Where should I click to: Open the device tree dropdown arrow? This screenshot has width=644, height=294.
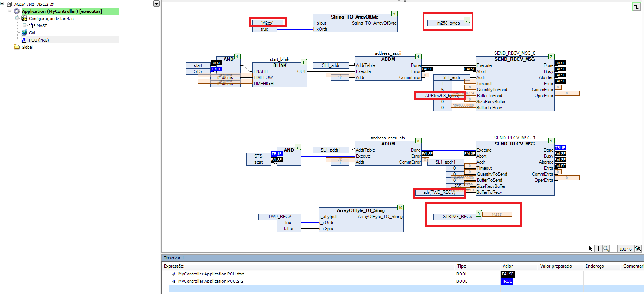pos(156,4)
